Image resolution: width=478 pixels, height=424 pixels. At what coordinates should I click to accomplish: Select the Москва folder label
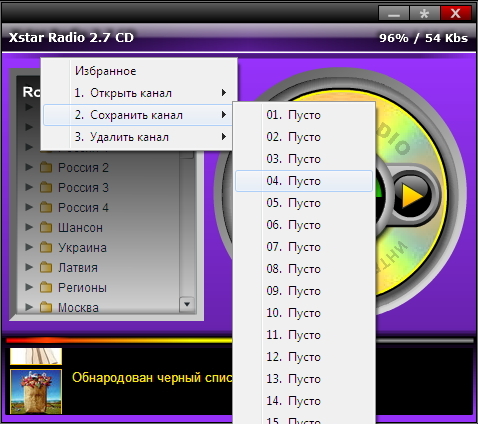(78, 307)
